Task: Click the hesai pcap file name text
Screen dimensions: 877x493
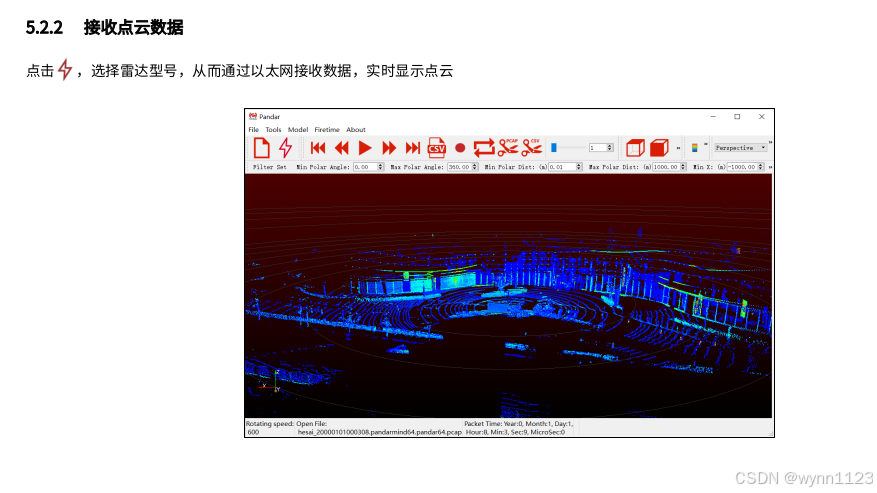Action: pyautogui.click(x=380, y=432)
